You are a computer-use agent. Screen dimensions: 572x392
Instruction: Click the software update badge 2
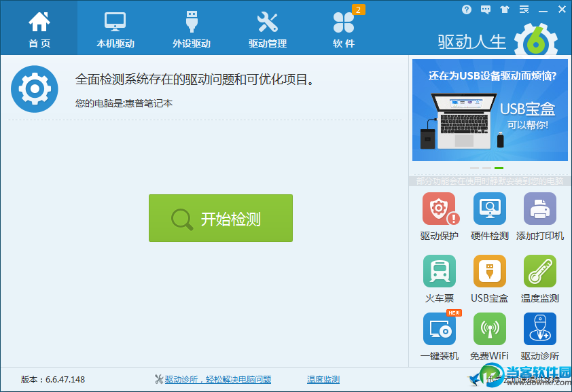(x=358, y=10)
